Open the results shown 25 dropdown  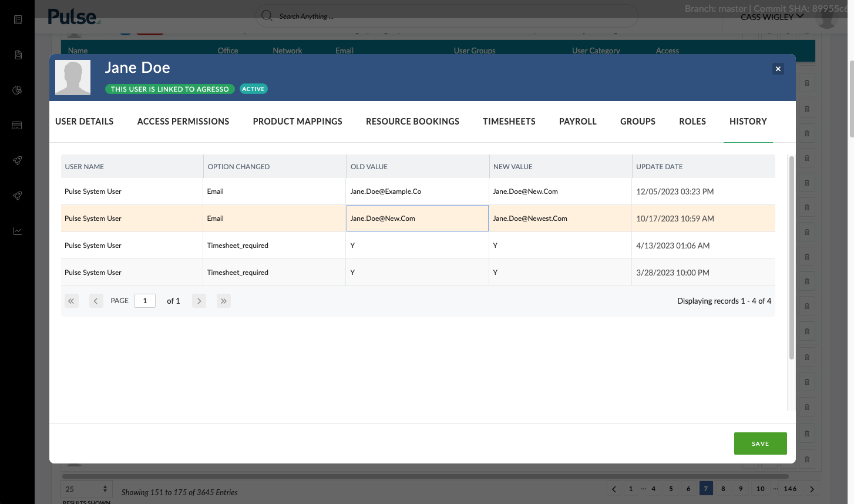pyautogui.click(x=86, y=489)
